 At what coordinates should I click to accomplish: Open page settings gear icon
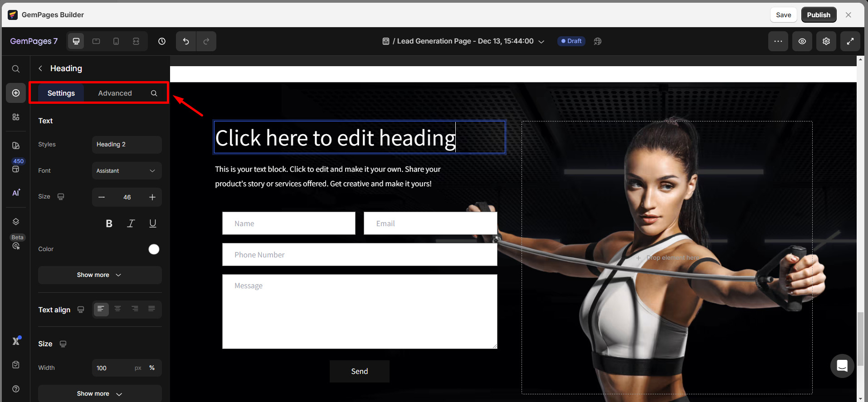click(x=826, y=41)
